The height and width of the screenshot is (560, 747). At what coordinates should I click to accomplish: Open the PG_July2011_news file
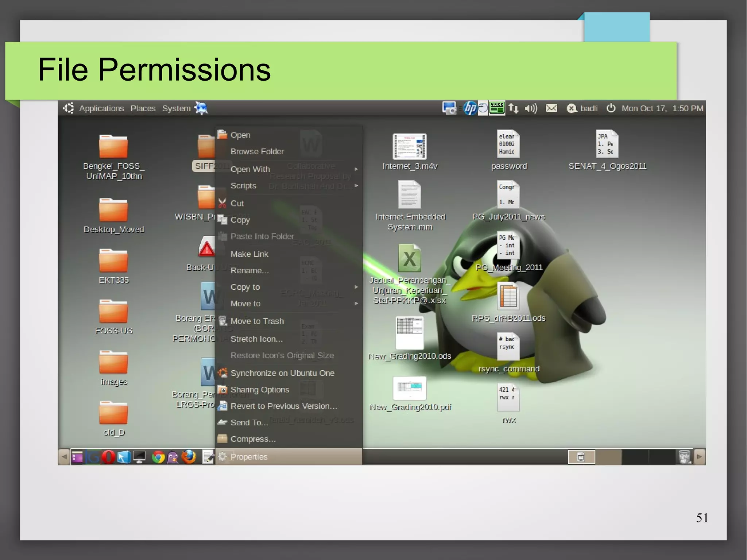tap(508, 194)
